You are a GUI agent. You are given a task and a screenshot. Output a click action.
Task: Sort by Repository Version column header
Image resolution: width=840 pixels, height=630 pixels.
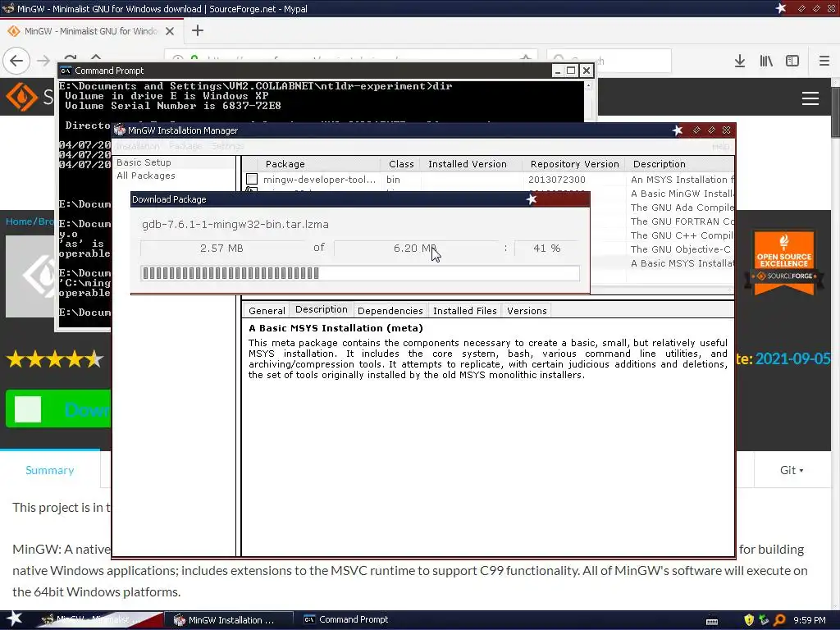click(x=574, y=164)
